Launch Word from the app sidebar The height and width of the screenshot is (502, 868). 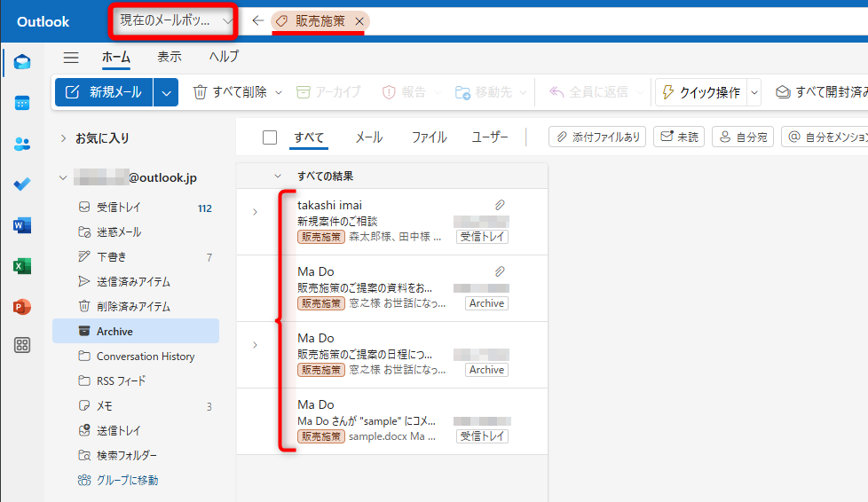(22, 225)
